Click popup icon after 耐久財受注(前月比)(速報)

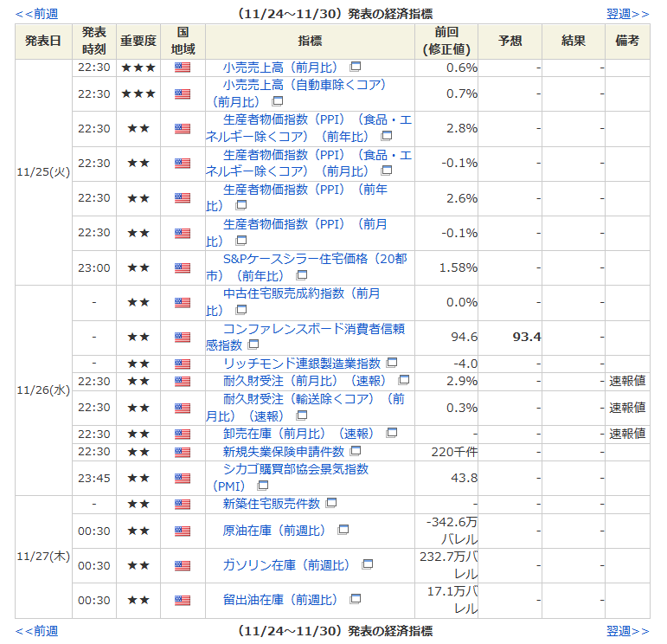tap(404, 380)
